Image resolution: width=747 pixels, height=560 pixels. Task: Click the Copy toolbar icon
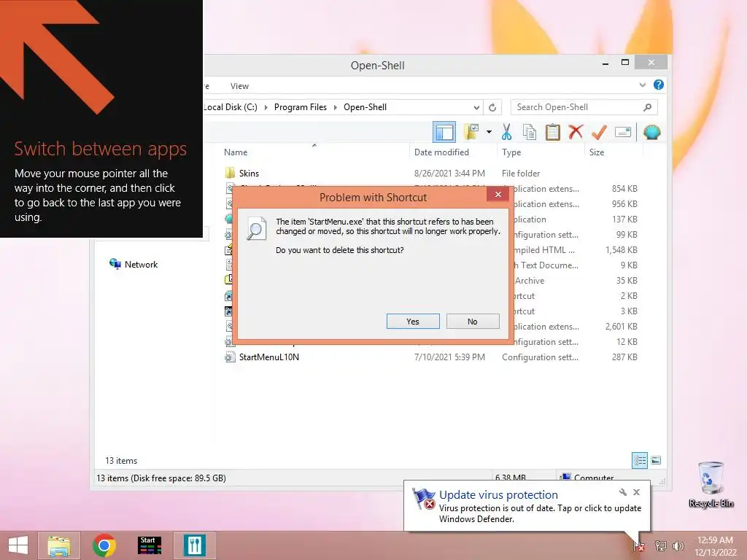pos(530,132)
